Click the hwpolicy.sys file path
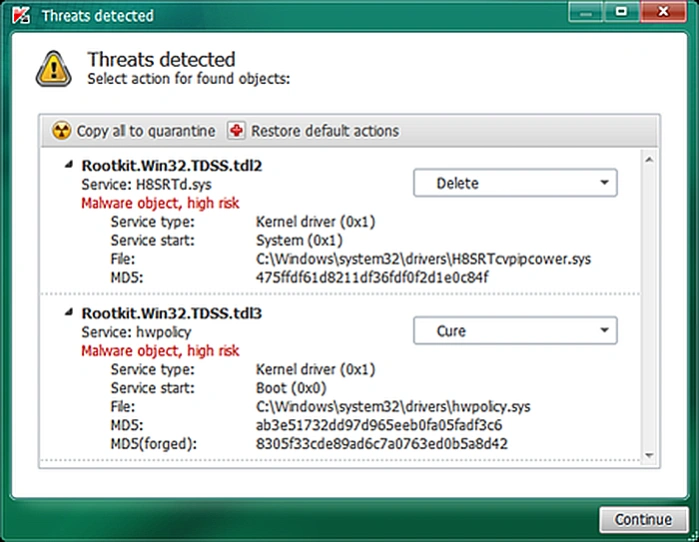 pos(393,406)
